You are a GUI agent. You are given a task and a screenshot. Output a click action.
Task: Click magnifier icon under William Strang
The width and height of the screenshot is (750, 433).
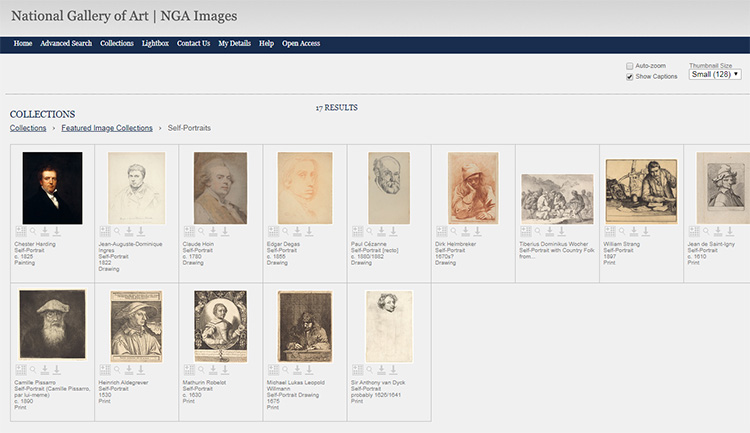(x=622, y=232)
